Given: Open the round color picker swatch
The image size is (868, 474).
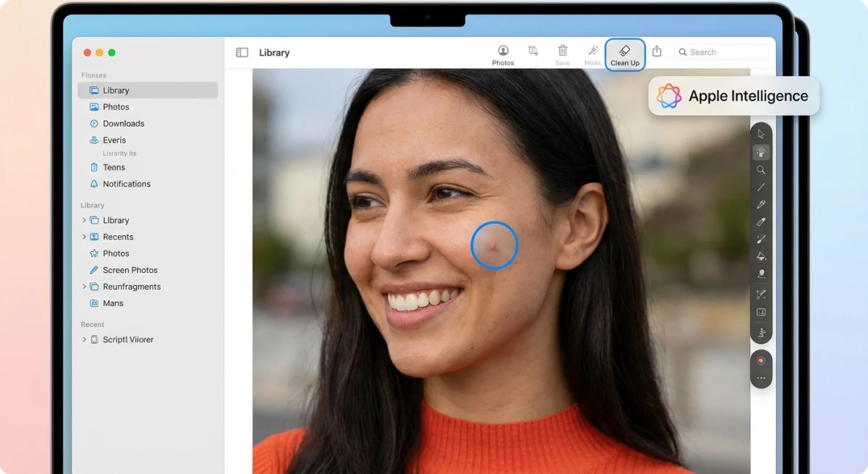Looking at the screenshot, I should (x=761, y=360).
